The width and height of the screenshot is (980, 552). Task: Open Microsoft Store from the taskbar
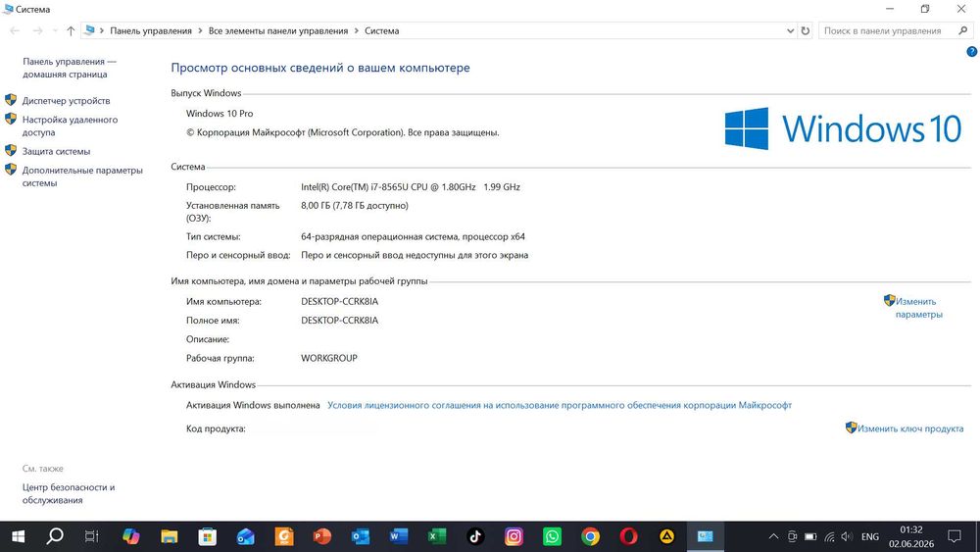click(208, 536)
